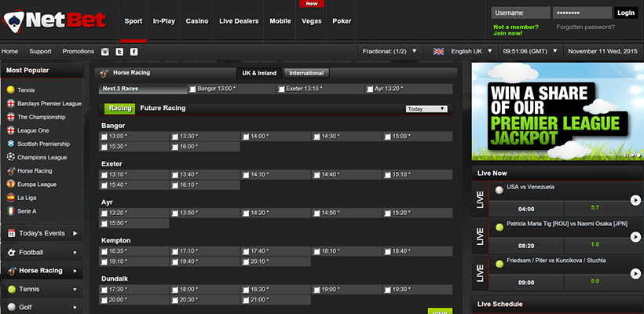Select the Bangor 14:30 race checkbox
Image resolution: width=644 pixels, height=314 pixels.
[x=317, y=137]
